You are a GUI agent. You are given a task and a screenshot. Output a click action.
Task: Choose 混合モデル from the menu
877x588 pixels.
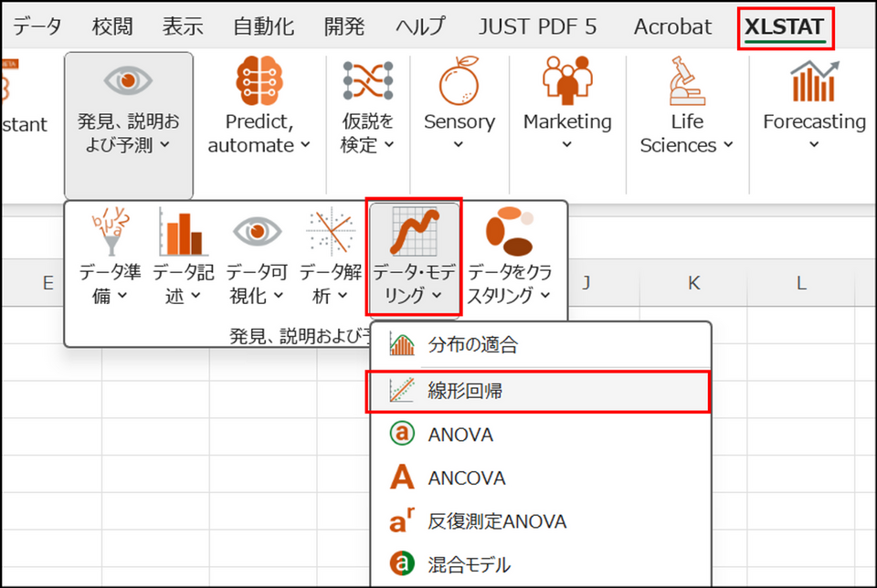coord(541,564)
